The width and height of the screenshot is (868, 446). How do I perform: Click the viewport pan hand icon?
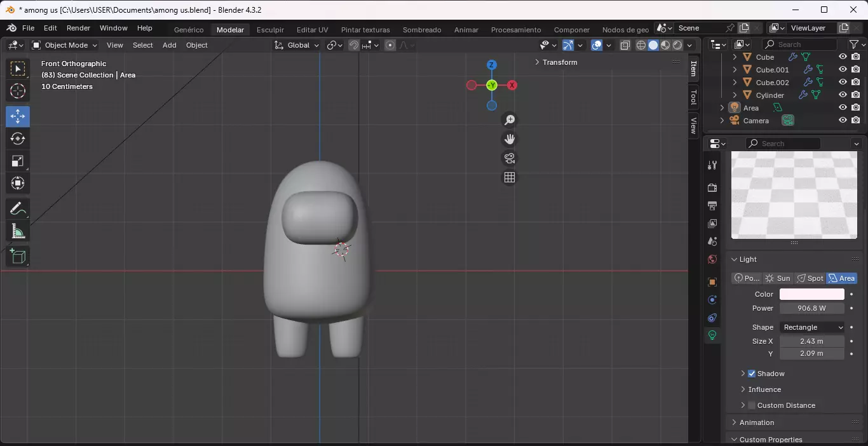510,139
